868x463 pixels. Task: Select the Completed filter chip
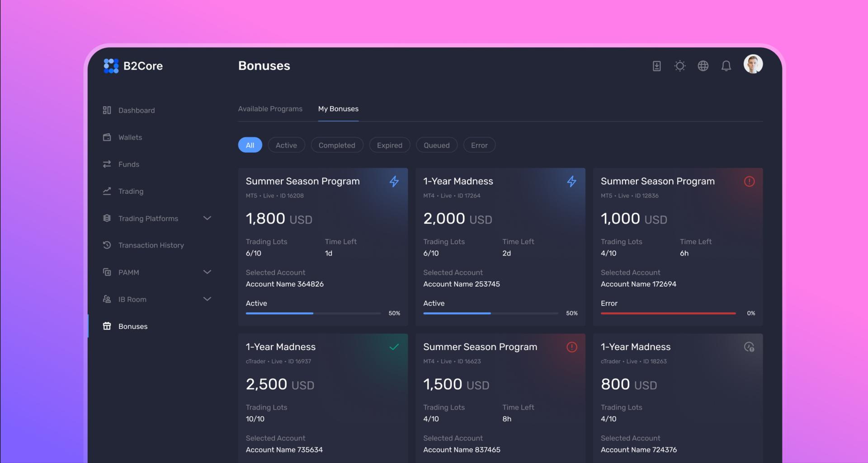point(337,145)
